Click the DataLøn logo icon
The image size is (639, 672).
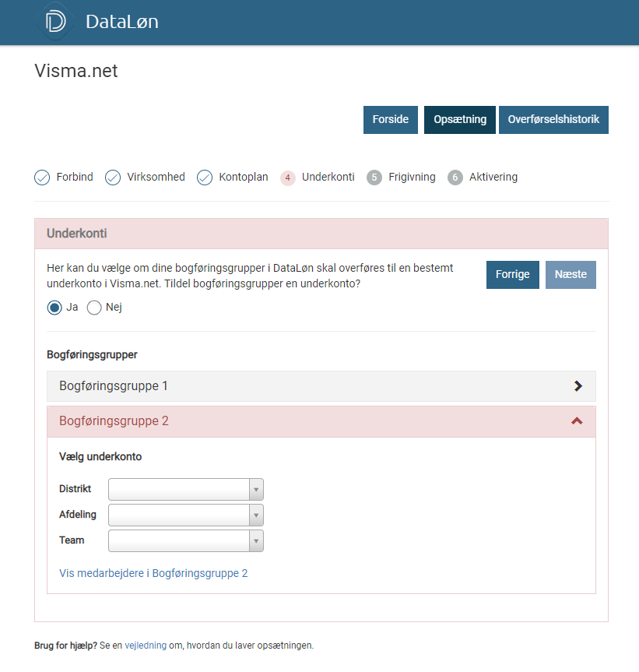pos(56,22)
